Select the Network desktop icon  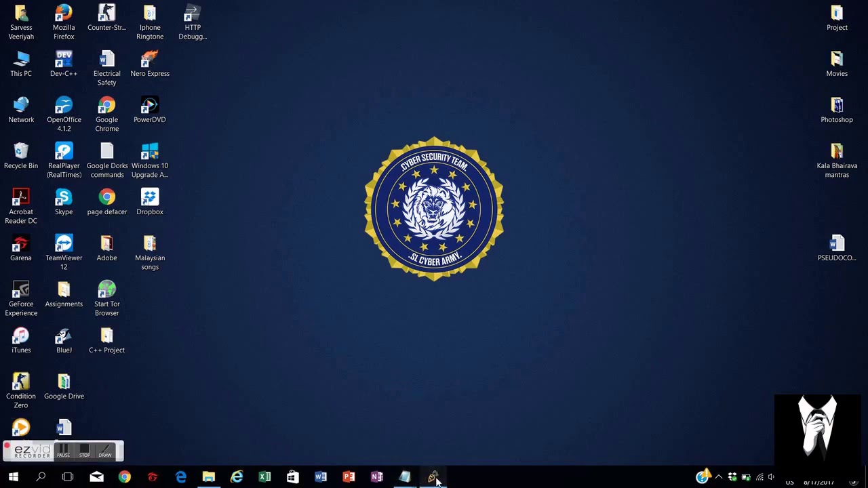coord(21,110)
